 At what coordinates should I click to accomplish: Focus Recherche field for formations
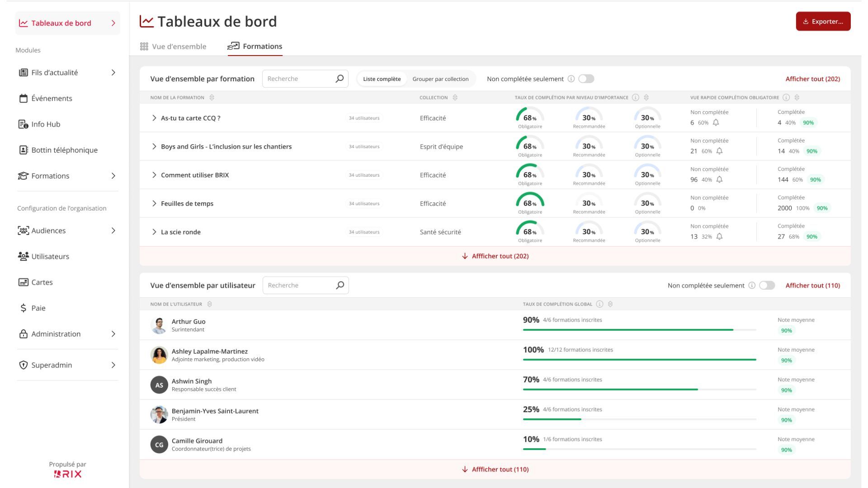pyautogui.click(x=305, y=79)
